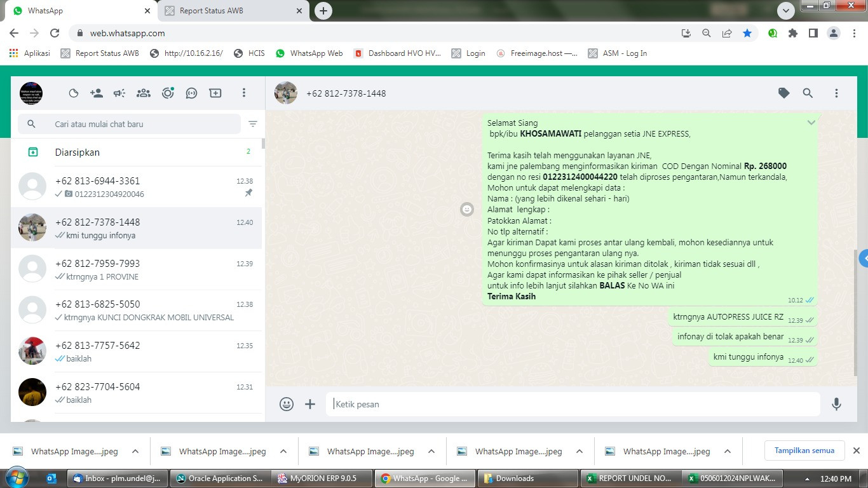Search within the conversation via magnifier icon

(808, 93)
